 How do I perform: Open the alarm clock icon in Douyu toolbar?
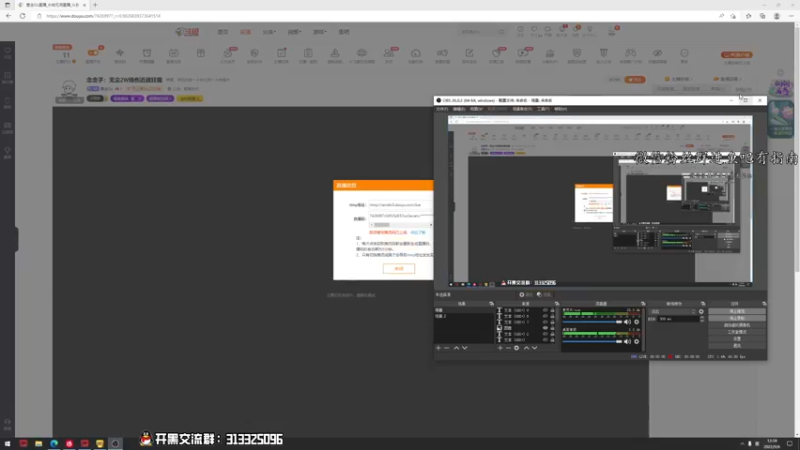146,53
